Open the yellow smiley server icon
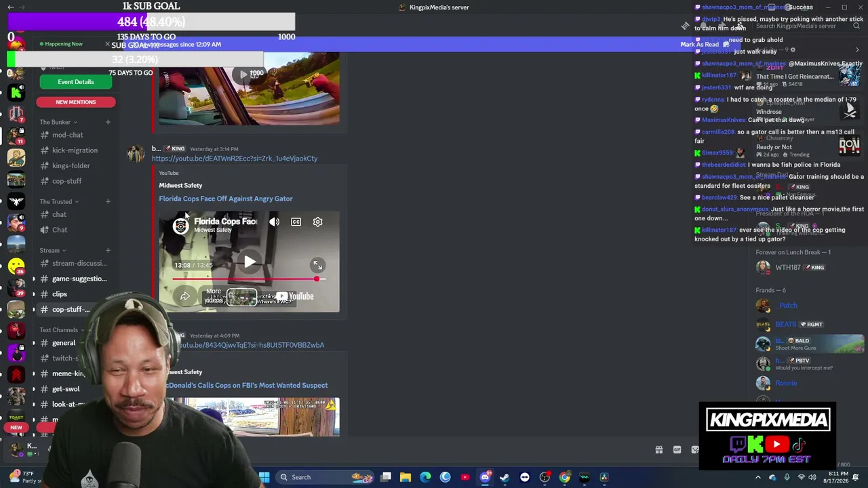 pos(16,266)
